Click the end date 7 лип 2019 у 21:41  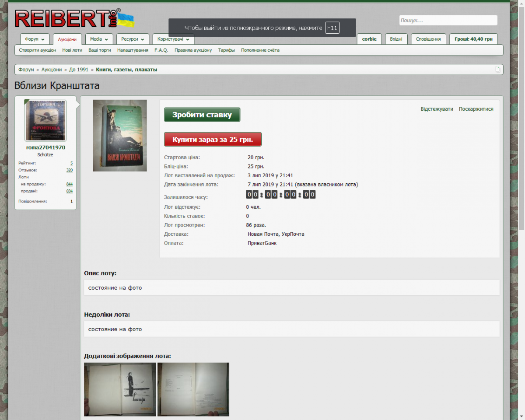pos(270,184)
